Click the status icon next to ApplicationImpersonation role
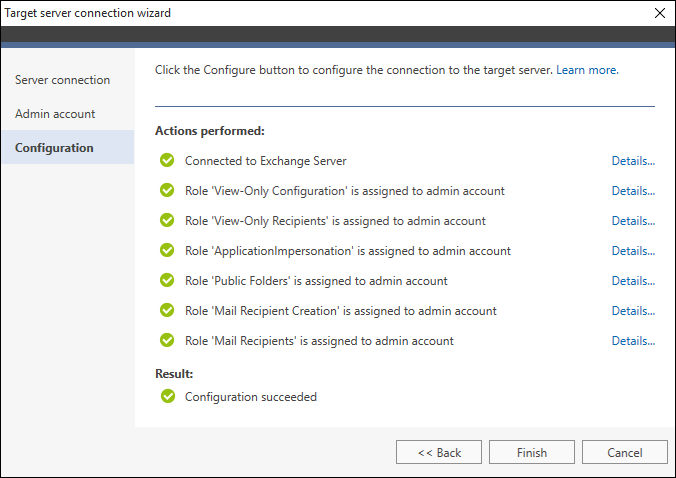 (x=167, y=250)
